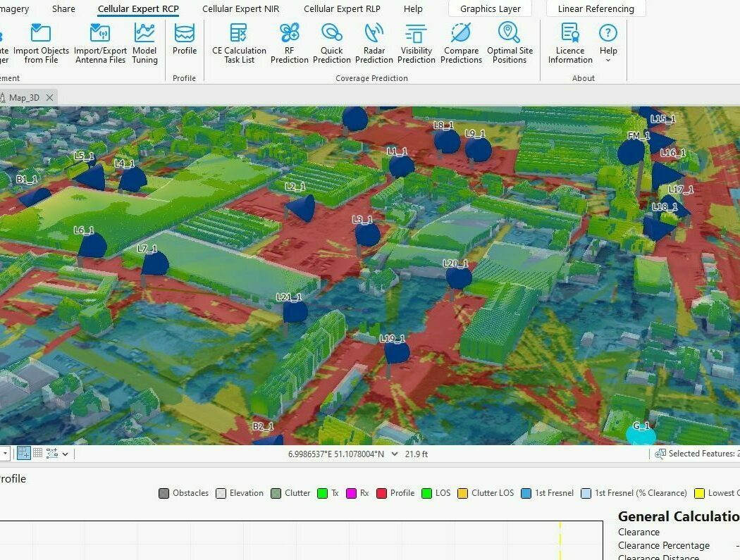Select antenna site L3_1 on map
740x560 pixels.
tap(367, 235)
